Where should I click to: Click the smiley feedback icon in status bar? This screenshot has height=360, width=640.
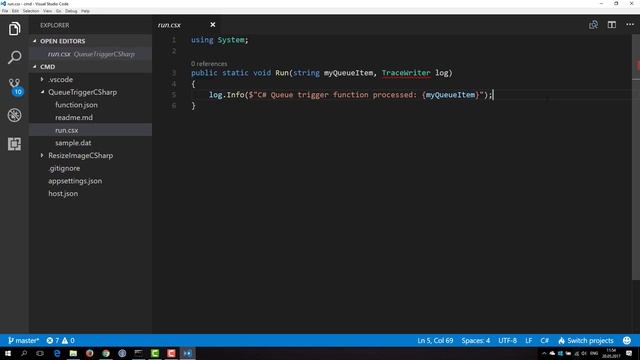(x=627, y=340)
